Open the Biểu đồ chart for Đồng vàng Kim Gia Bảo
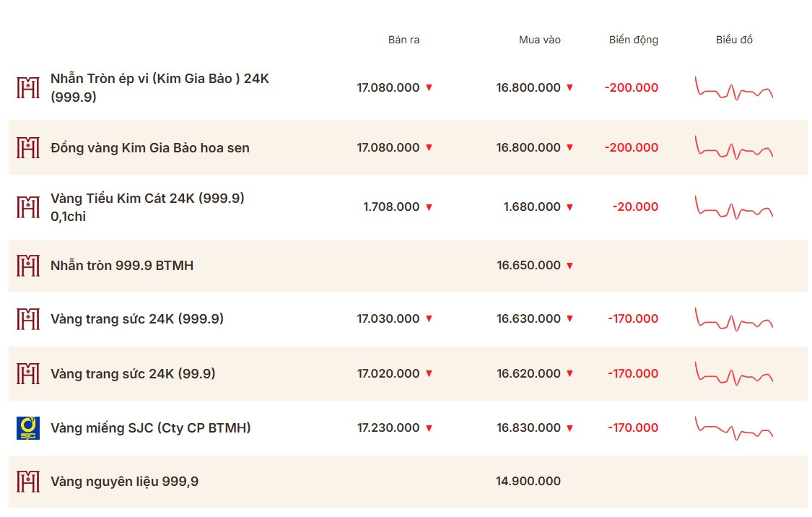 [x=734, y=149]
